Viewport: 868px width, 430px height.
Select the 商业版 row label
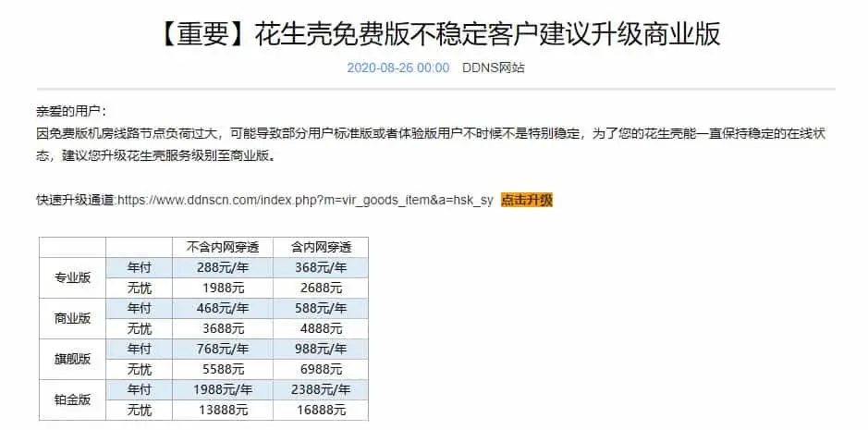72,319
